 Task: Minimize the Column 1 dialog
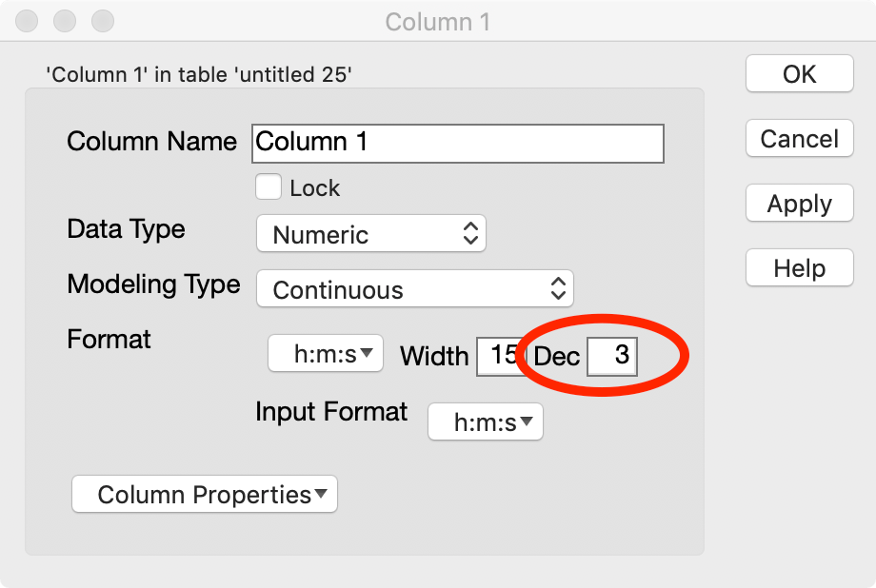coord(66,20)
